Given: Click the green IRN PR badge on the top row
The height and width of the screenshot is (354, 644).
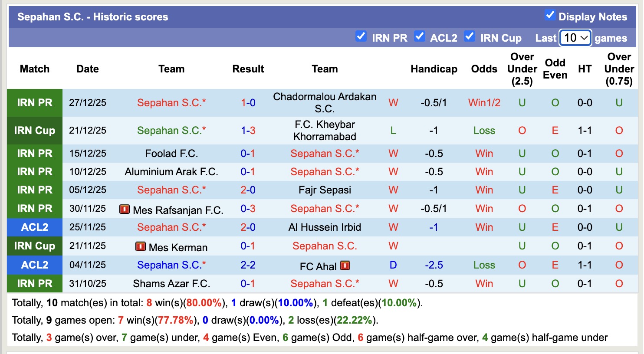Looking at the screenshot, I should 35,103.
